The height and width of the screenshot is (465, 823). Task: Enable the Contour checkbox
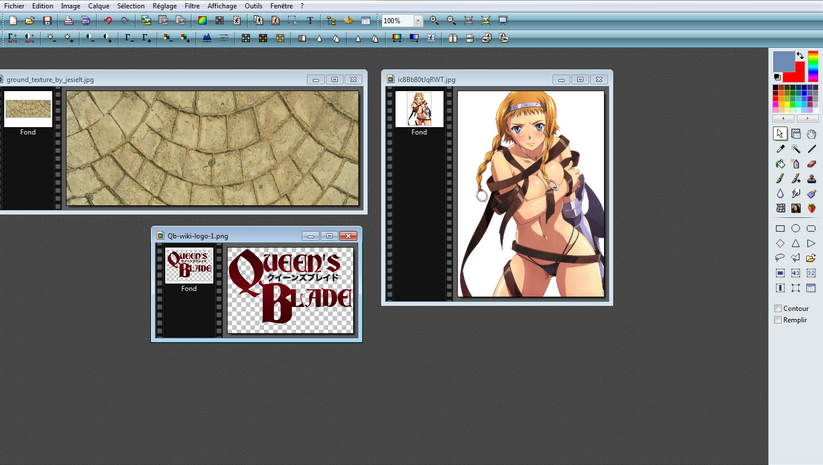click(778, 309)
